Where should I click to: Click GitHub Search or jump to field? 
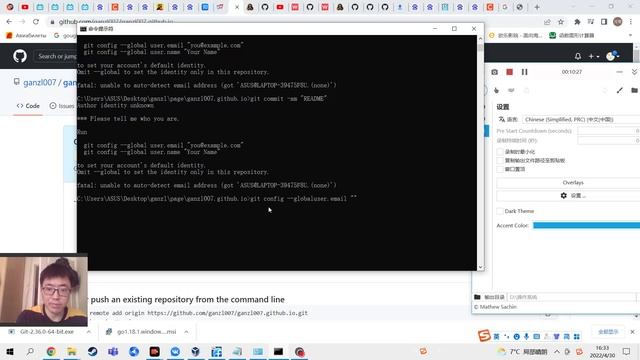pos(55,56)
